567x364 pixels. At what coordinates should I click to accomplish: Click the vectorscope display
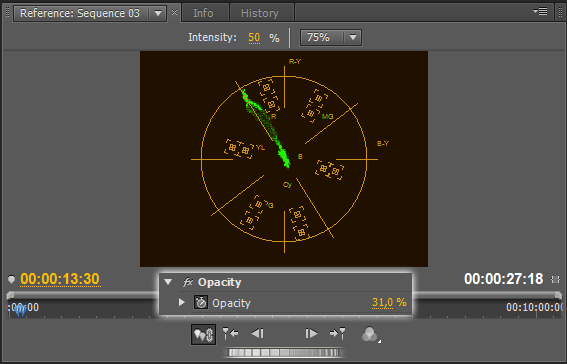pos(284,159)
